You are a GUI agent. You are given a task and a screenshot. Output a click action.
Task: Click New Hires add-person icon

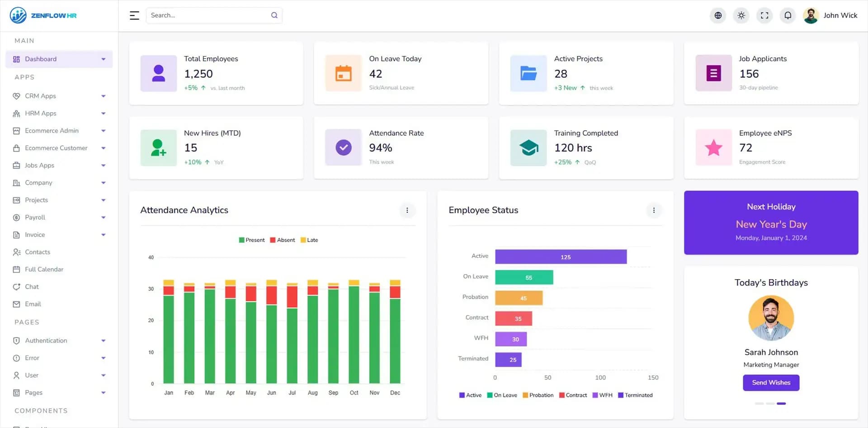pyautogui.click(x=159, y=147)
